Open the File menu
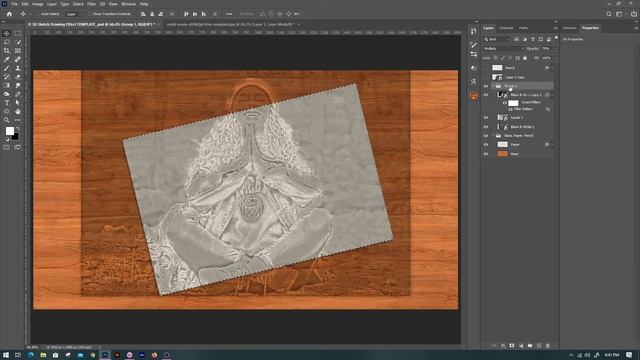The image size is (640, 360). (x=14, y=4)
